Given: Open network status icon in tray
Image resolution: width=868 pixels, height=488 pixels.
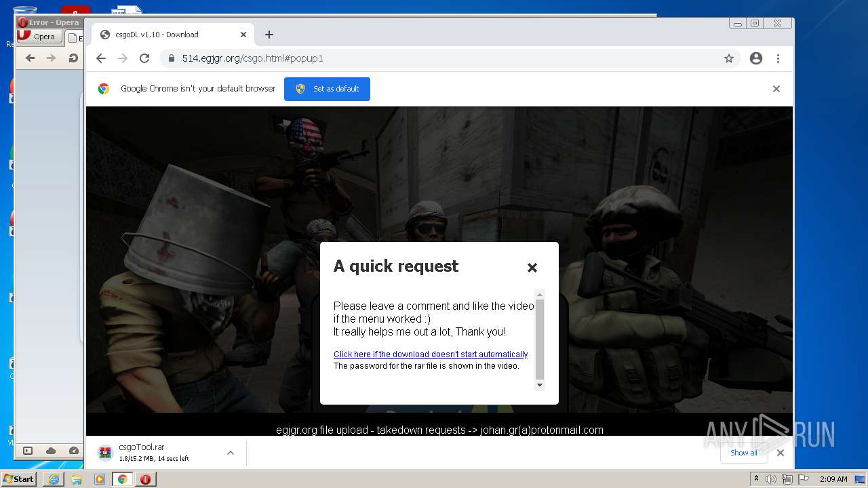Looking at the screenshot, I should coord(787,479).
